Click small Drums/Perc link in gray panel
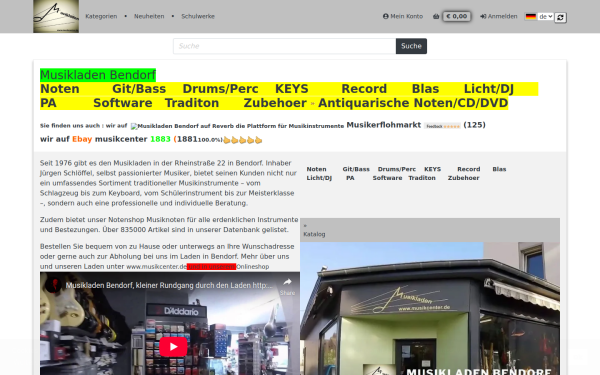 click(x=396, y=169)
